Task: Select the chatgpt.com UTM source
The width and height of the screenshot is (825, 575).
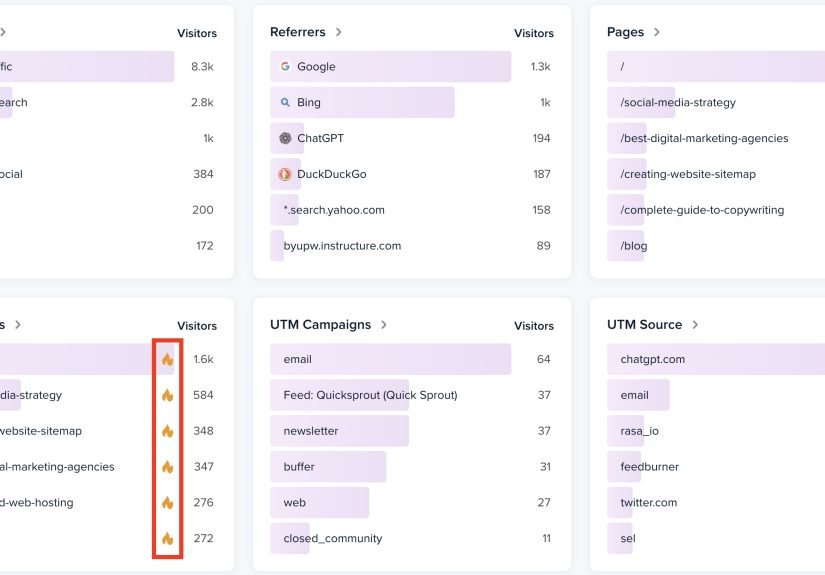Action: pos(716,359)
